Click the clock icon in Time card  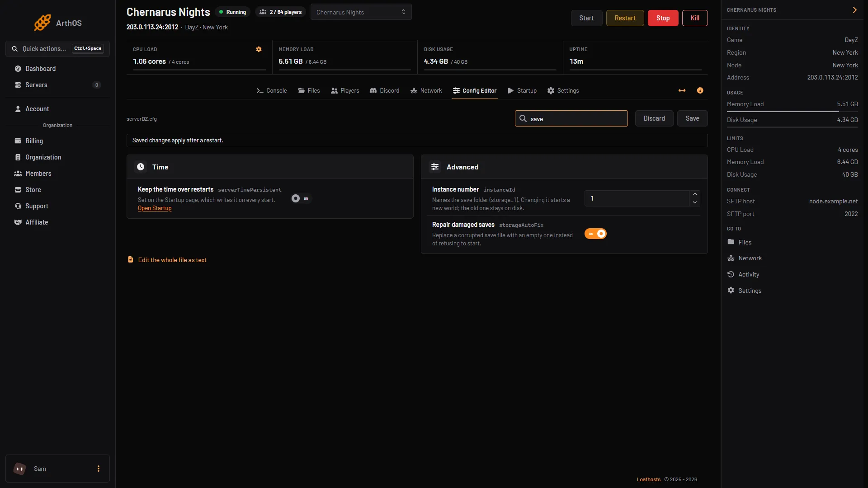coord(141,167)
